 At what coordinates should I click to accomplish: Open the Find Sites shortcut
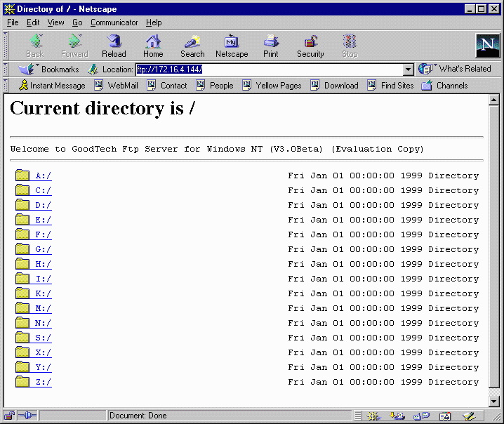pyautogui.click(x=390, y=86)
